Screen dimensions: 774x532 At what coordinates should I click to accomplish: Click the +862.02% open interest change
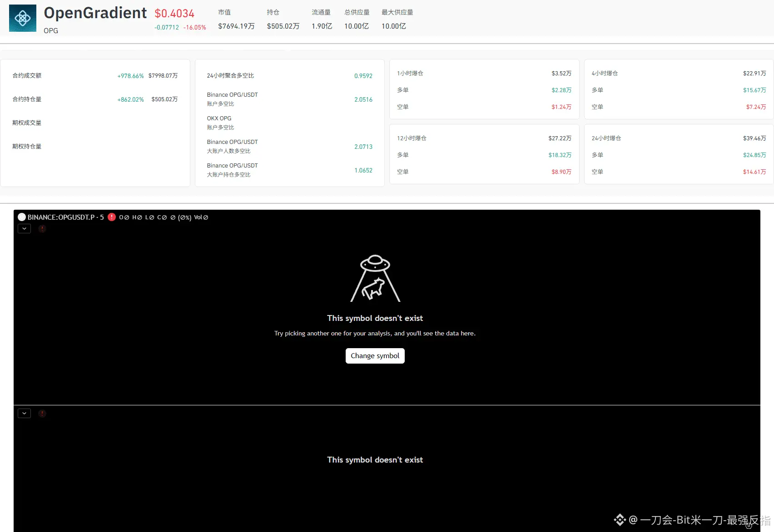coord(131,99)
